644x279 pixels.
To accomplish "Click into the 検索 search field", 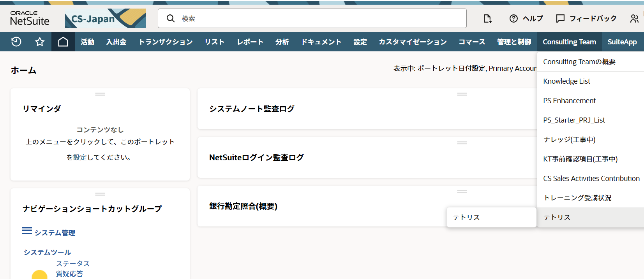I will [x=312, y=18].
